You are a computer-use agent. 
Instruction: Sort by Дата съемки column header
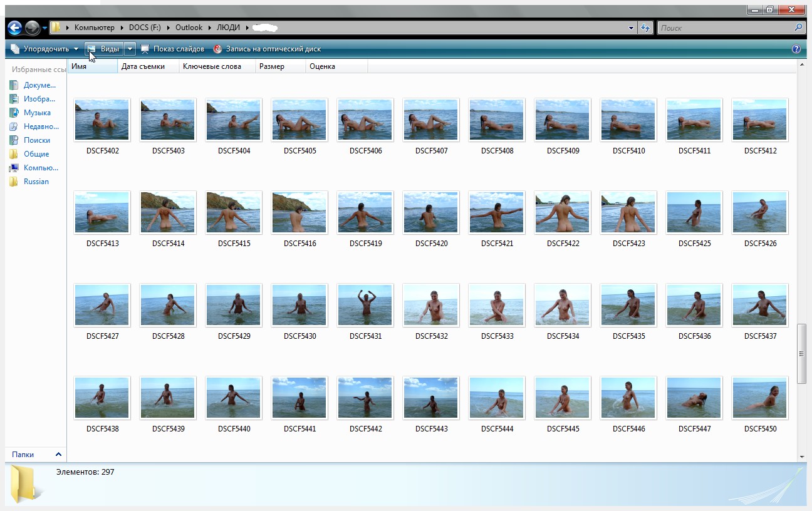(x=147, y=66)
